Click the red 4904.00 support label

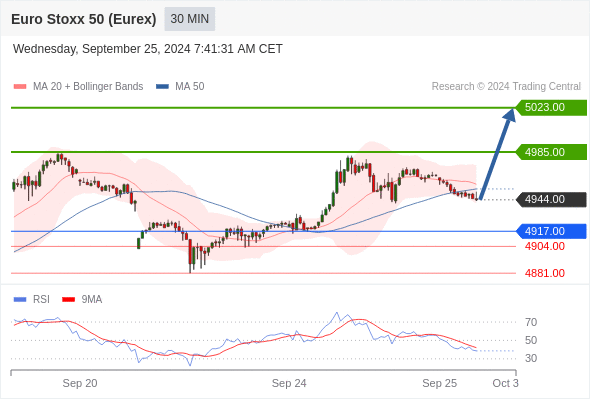[545, 246]
